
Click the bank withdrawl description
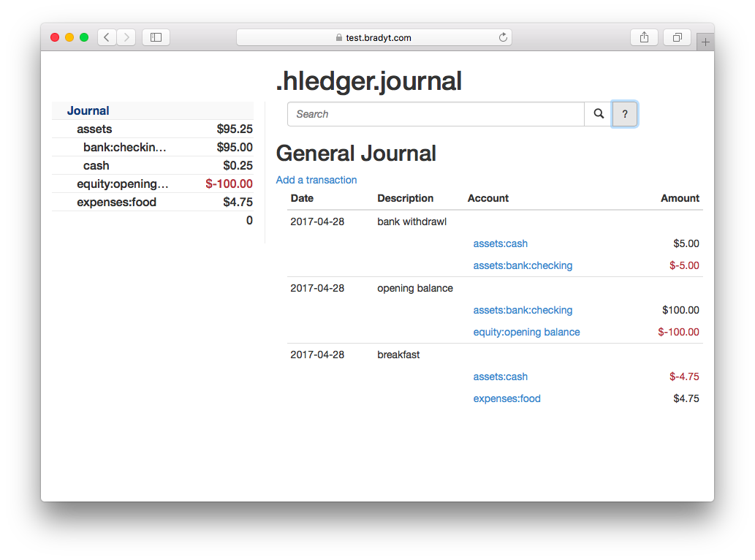click(411, 222)
